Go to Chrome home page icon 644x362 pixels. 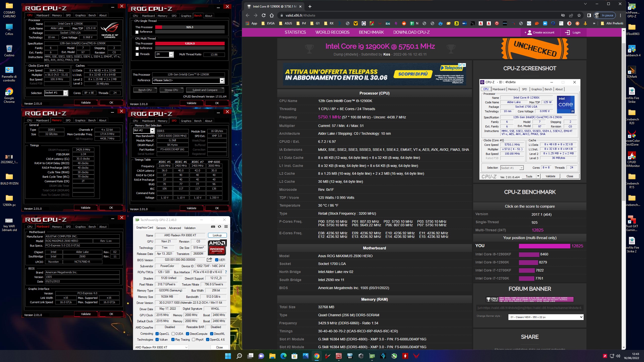pyautogui.click(x=272, y=15)
